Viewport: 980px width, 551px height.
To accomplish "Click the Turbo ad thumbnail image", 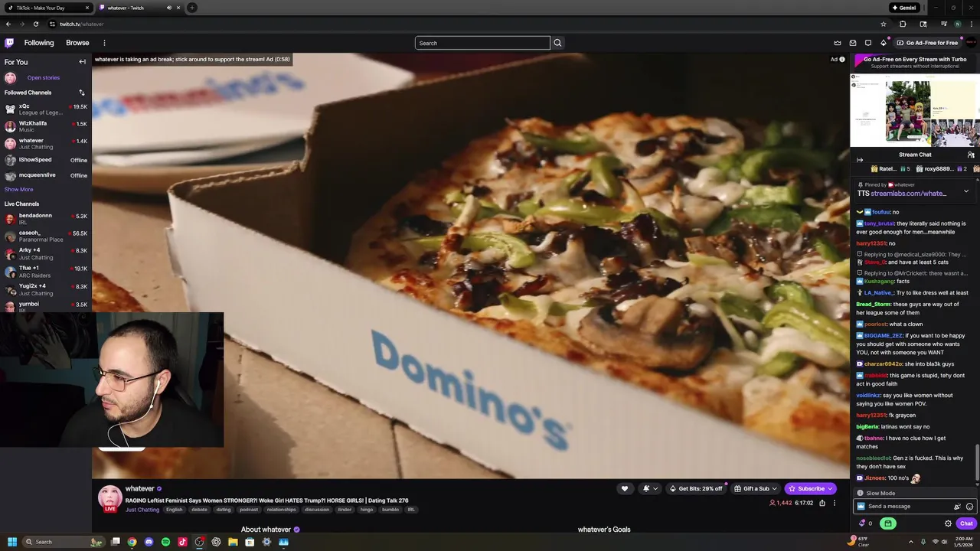I will 915,109.
